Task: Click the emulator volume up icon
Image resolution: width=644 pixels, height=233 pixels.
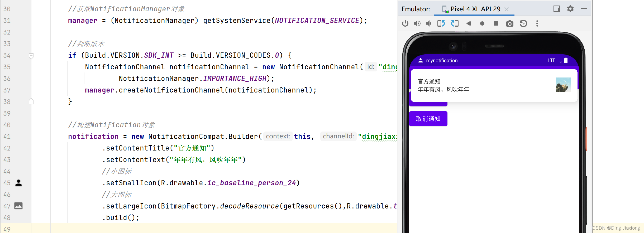Action: coord(417,24)
